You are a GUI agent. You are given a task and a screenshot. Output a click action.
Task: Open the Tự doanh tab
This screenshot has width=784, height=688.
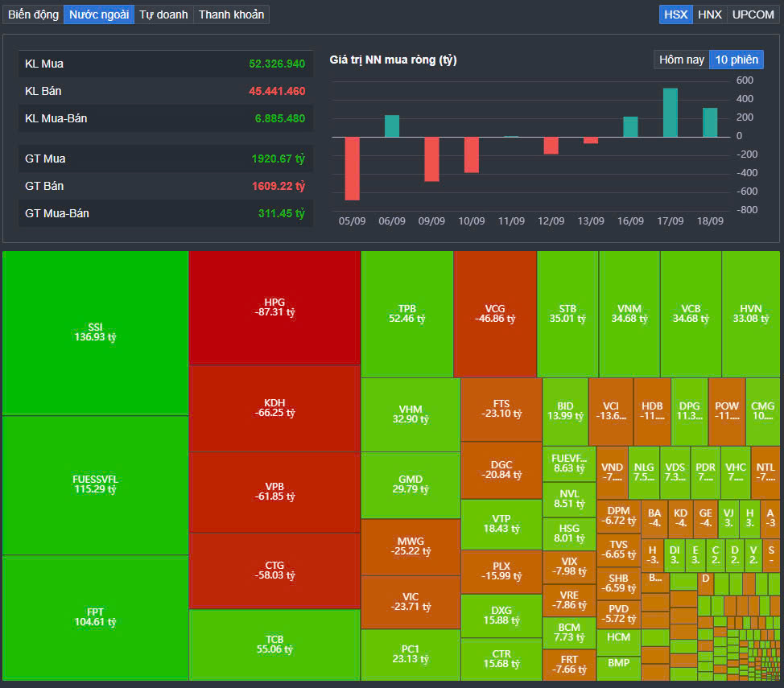163,14
